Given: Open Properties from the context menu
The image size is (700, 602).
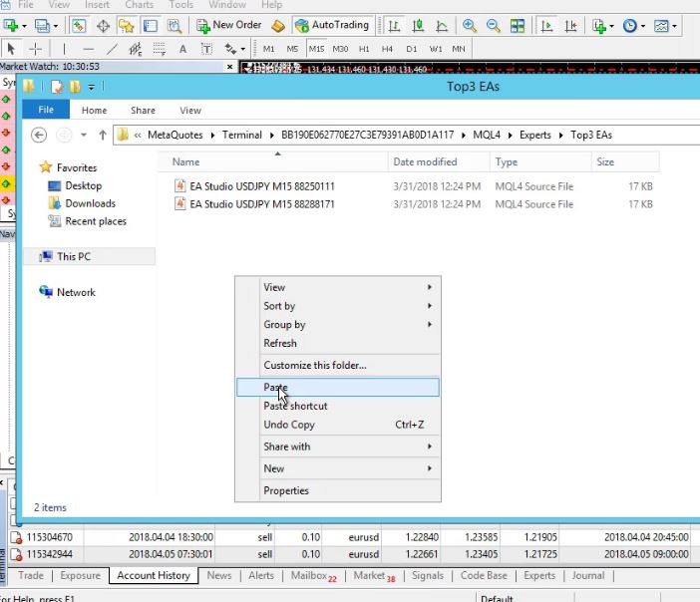Looking at the screenshot, I should click(x=338, y=490).
